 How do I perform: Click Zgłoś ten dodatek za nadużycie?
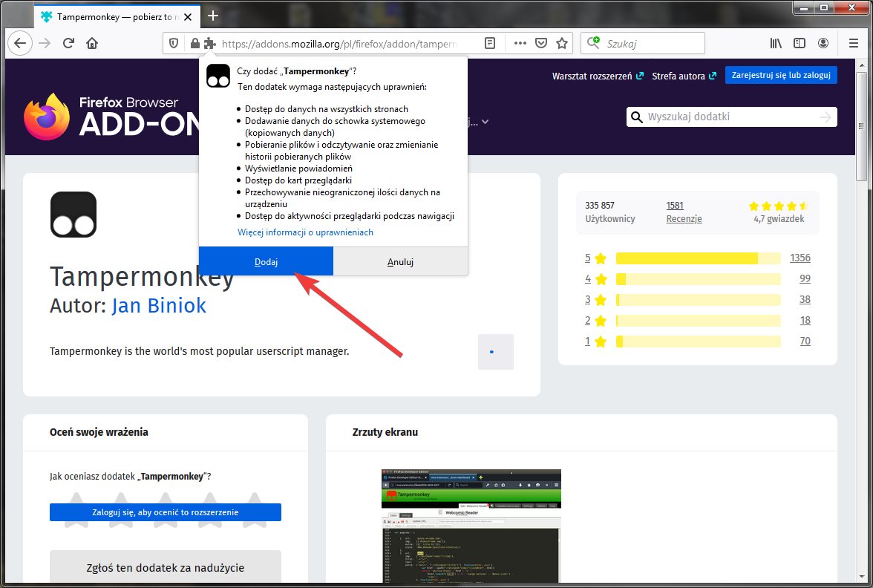pyautogui.click(x=166, y=567)
